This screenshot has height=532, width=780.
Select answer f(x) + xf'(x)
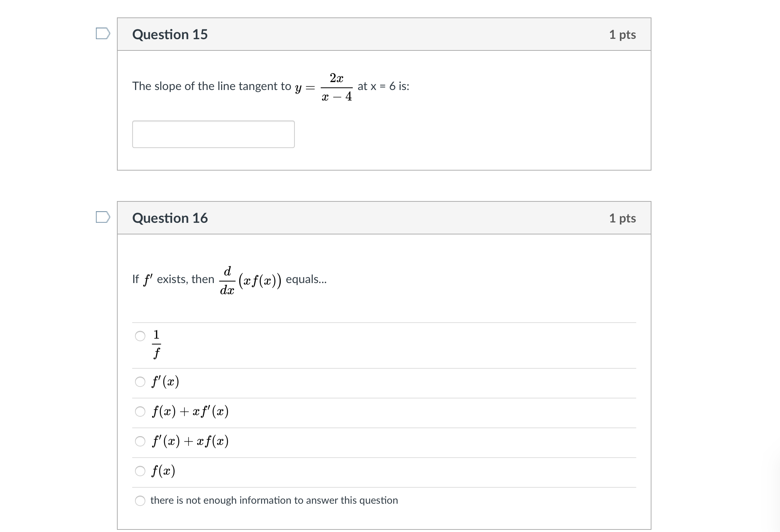(140, 411)
